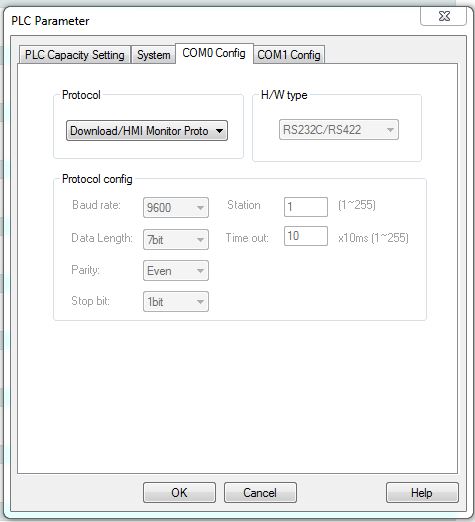Click the Station label text

tap(244, 205)
